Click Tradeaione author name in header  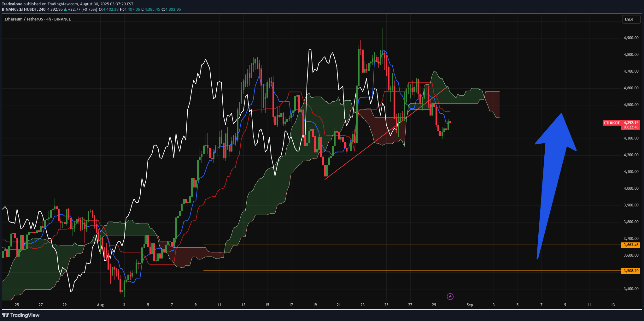coord(12,4)
